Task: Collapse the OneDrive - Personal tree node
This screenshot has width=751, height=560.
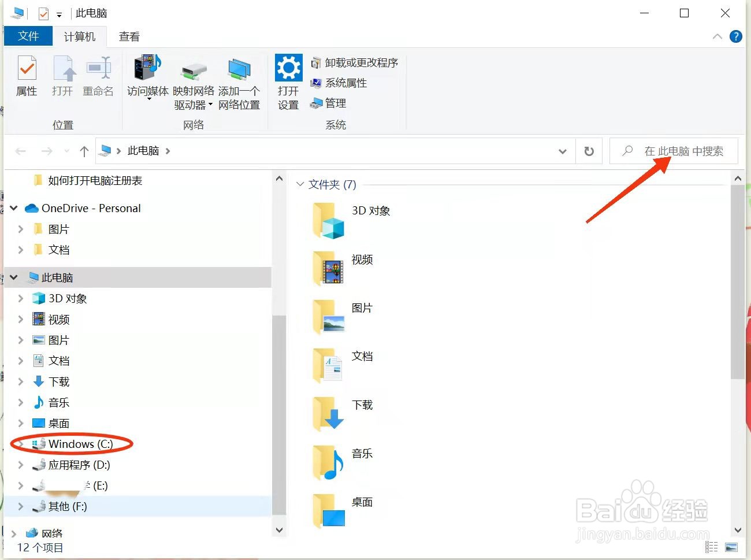Action: (x=13, y=208)
